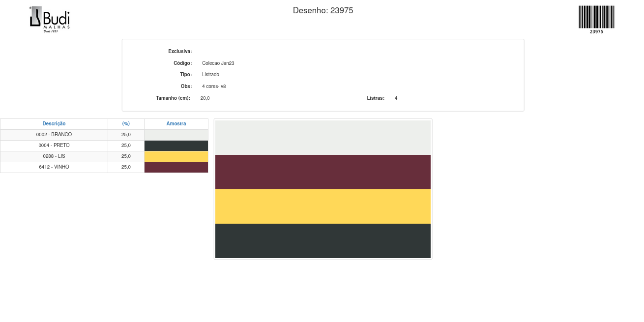The image size is (644, 322).
Task: Click the Listrado type value
Action: tap(210, 75)
